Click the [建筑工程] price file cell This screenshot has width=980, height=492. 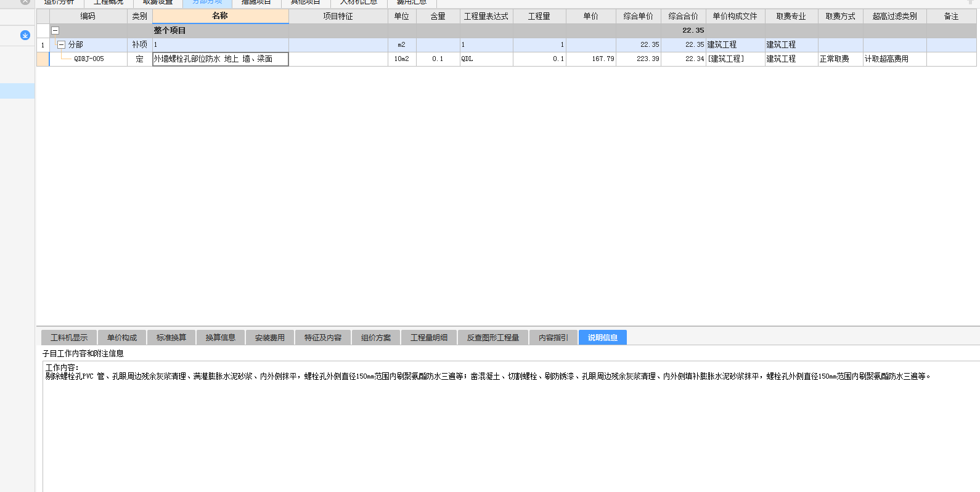pyautogui.click(x=735, y=59)
